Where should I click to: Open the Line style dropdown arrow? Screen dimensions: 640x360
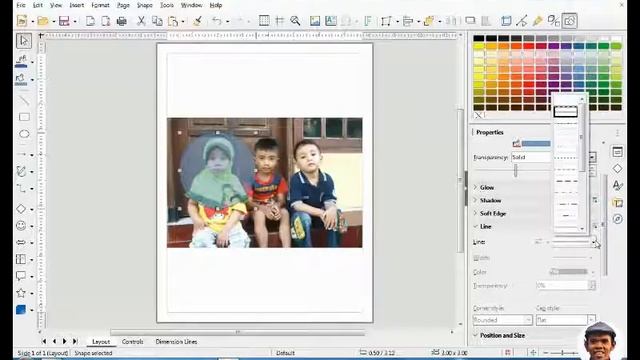(593, 242)
